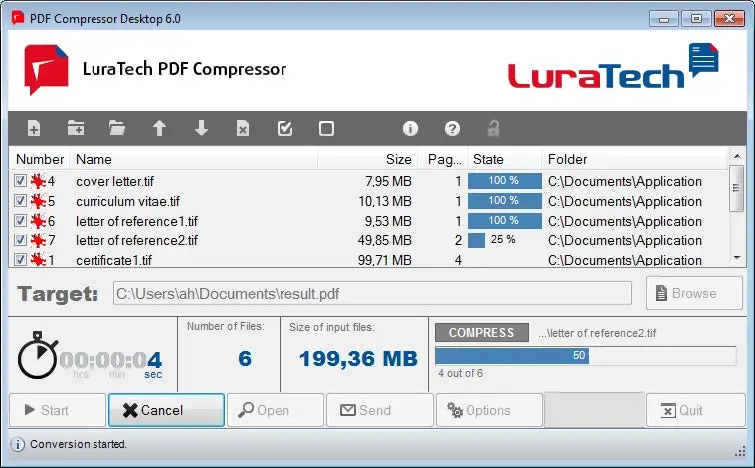Select the curriculum vitae.tif file name

pyautogui.click(x=128, y=201)
